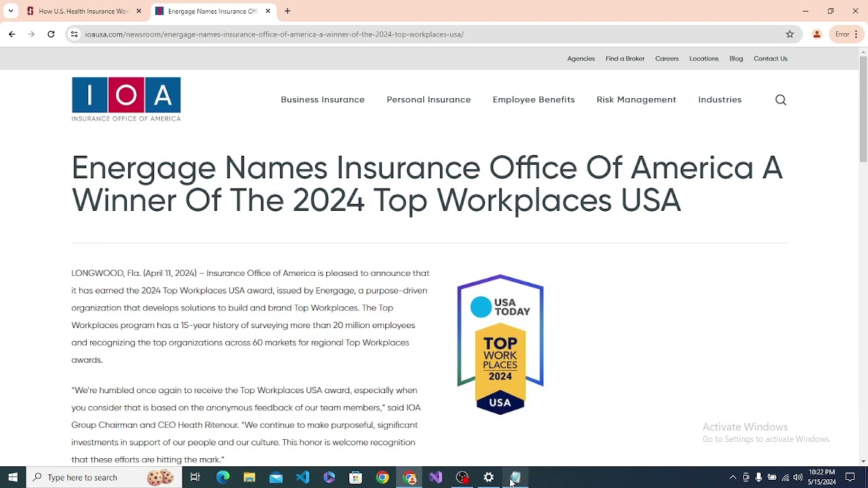Open the notification center icon

[850, 477]
